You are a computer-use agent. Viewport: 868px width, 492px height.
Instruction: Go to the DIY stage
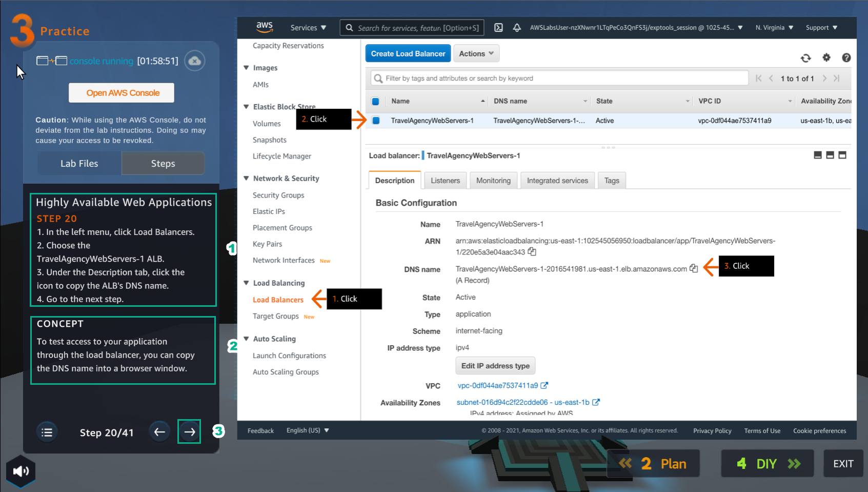click(768, 464)
